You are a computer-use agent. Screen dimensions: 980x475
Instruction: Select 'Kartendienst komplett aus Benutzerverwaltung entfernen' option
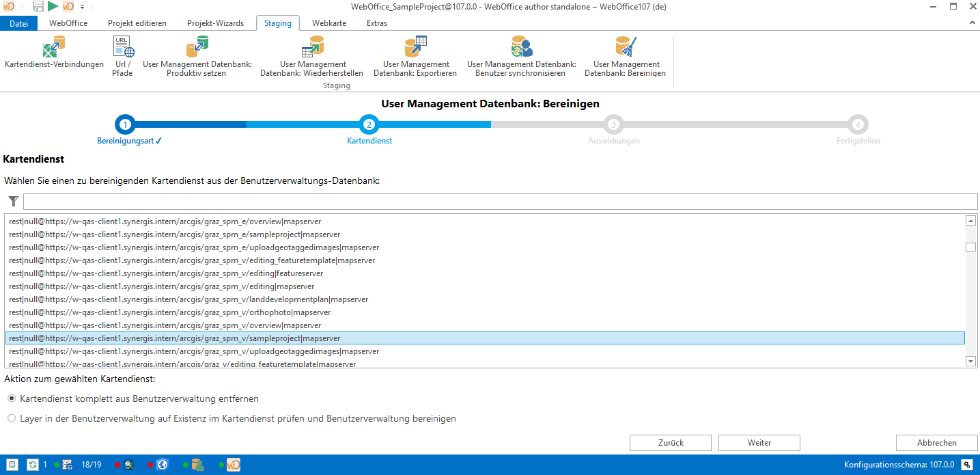tap(11, 398)
